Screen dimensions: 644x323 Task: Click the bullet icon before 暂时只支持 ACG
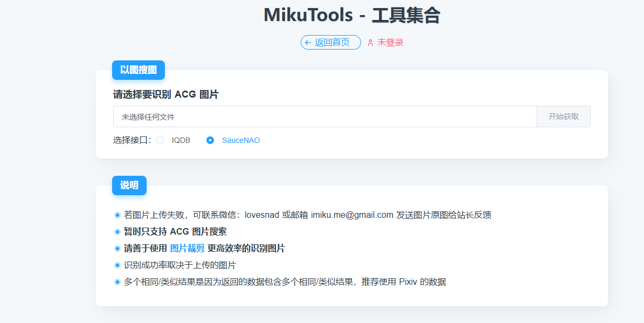click(x=117, y=232)
